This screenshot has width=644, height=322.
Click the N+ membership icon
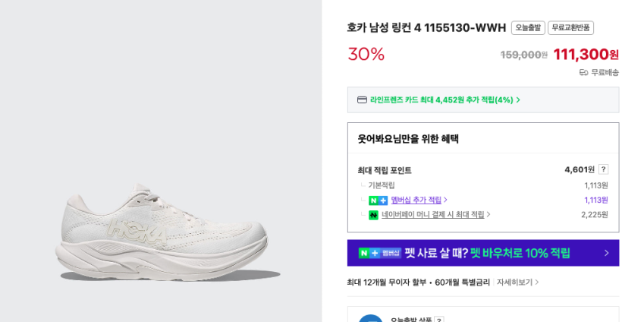coord(378,200)
